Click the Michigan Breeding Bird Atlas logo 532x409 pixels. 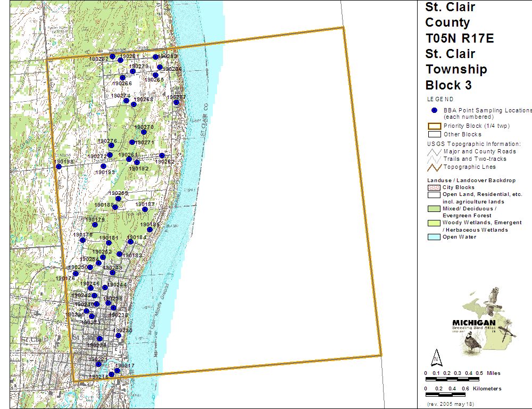point(484,320)
